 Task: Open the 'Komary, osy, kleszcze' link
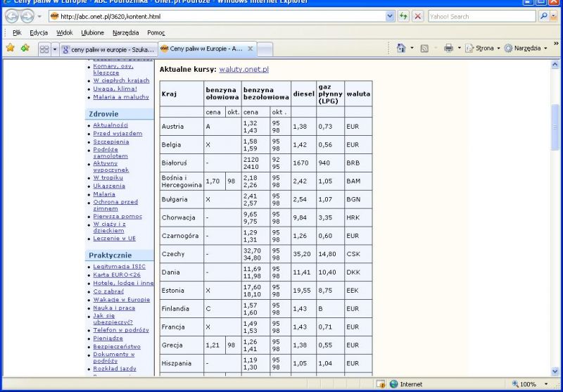(113, 69)
